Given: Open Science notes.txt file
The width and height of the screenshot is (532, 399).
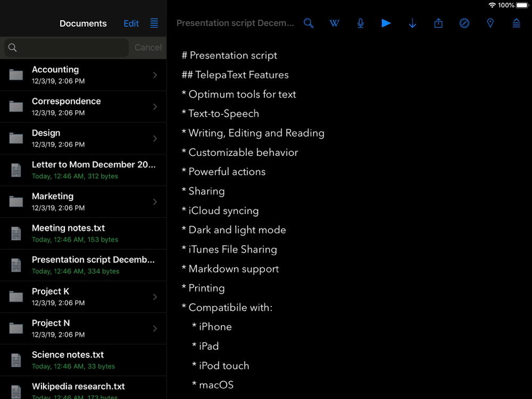Looking at the screenshot, I should [x=83, y=360].
